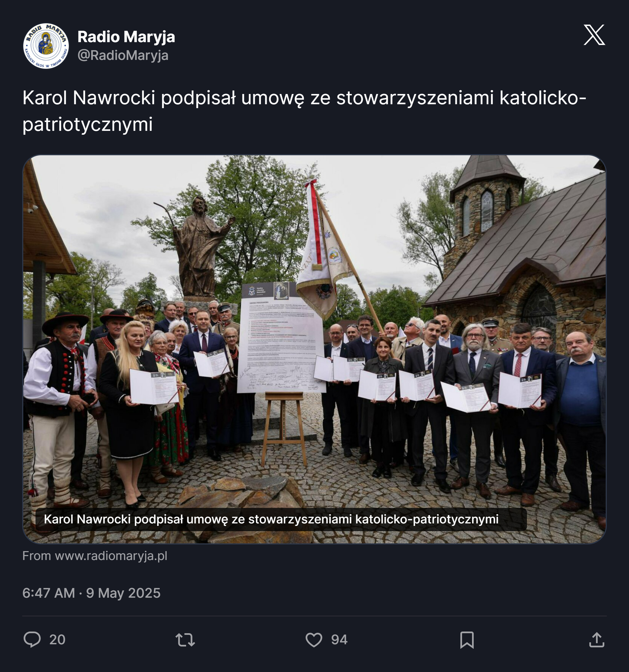Click the tweet text about Karol Nawrocki
The height and width of the screenshot is (672, 629).
coord(304,111)
